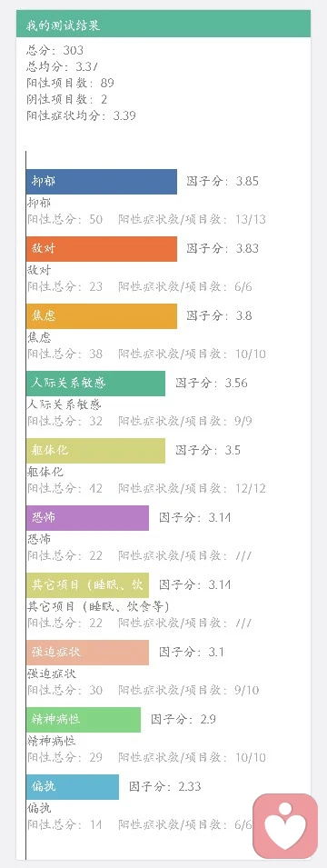
Task: Click the 总均分 average score line
Action: click(x=63, y=67)
